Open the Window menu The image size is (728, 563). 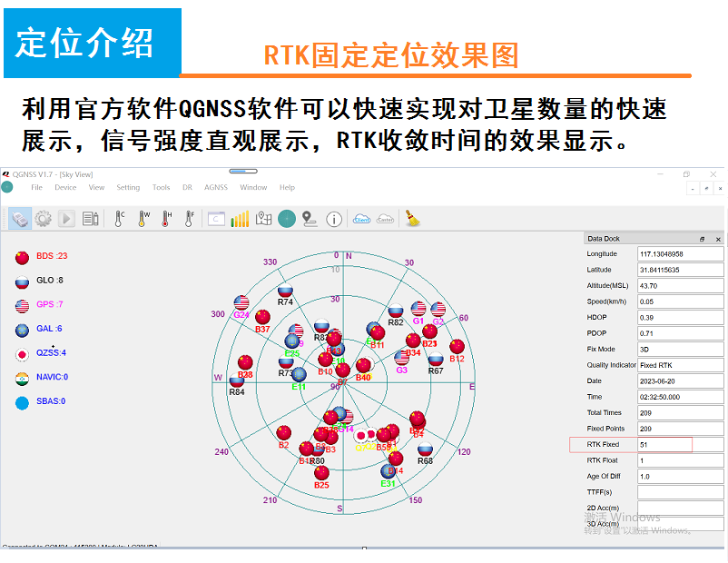coord(253,187)
